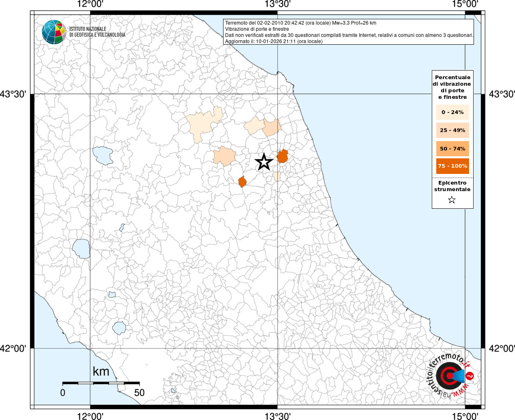515x420 pixels.
Task: Select the 75 - 100% legend swatch
Action: click(453, 166)
